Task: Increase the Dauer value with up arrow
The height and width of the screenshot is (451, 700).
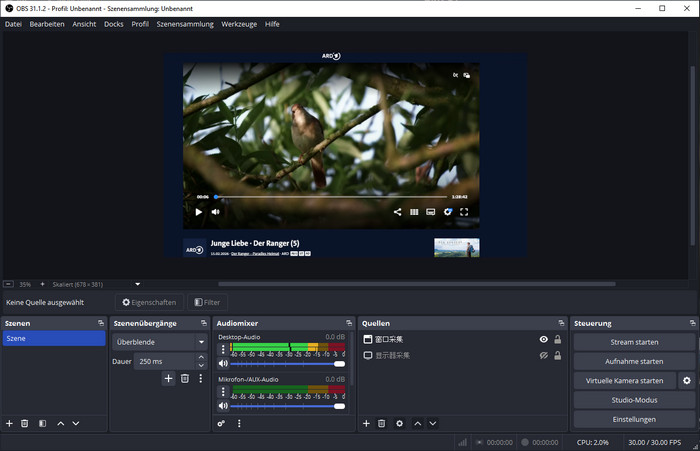Action: point(201,357)
